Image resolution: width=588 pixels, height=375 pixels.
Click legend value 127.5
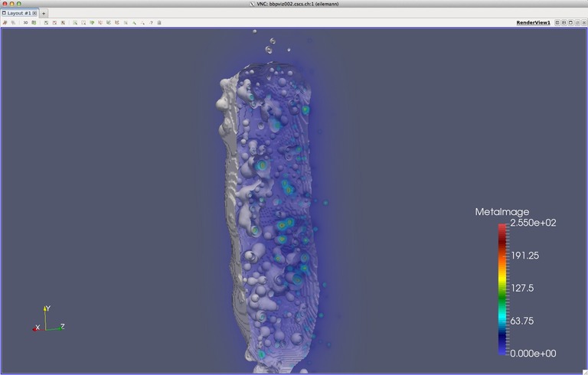tap(522, 288)
